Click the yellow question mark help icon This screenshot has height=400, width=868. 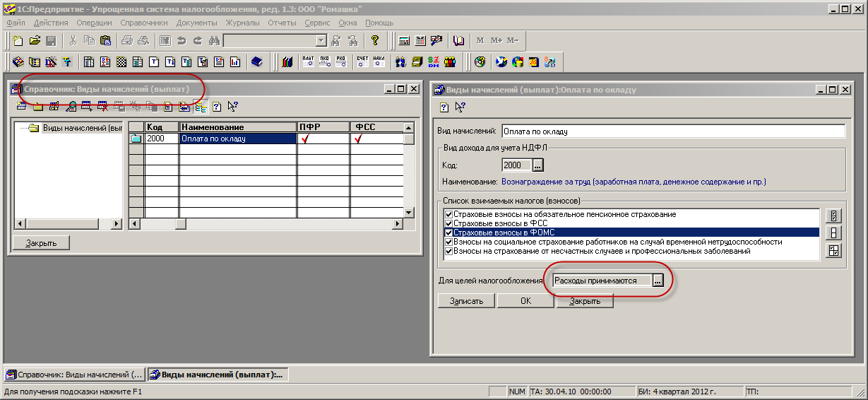pos(375,40)
